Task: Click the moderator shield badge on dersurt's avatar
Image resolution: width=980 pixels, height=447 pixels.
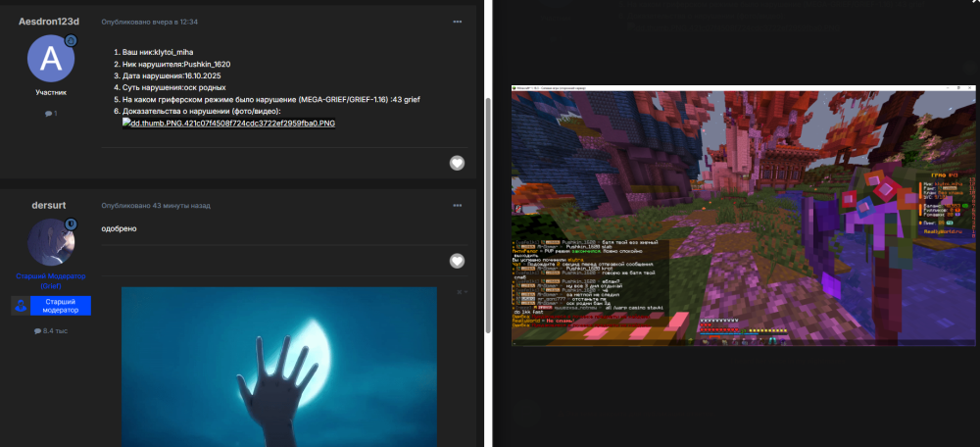Action: 71,223
